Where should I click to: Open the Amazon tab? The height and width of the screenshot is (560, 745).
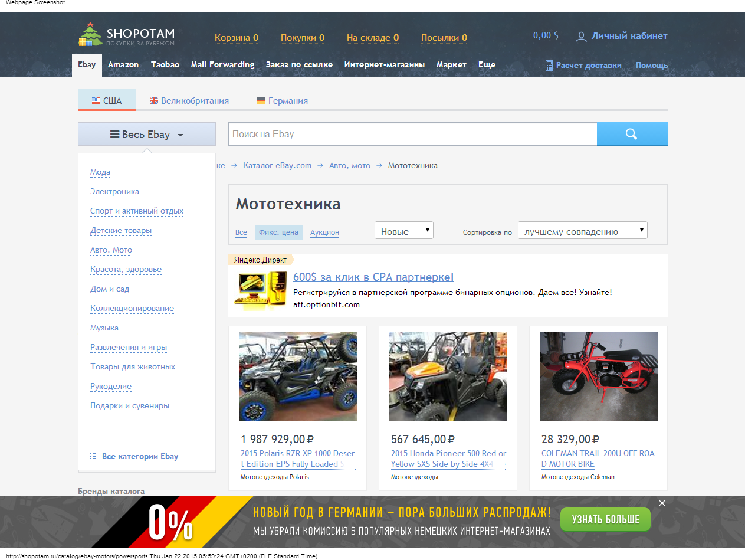123,65
